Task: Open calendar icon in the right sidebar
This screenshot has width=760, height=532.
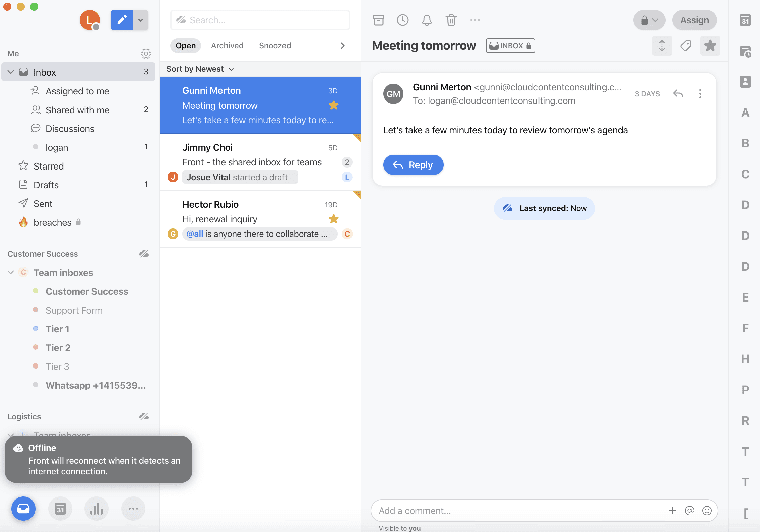Action: [745, 20]
